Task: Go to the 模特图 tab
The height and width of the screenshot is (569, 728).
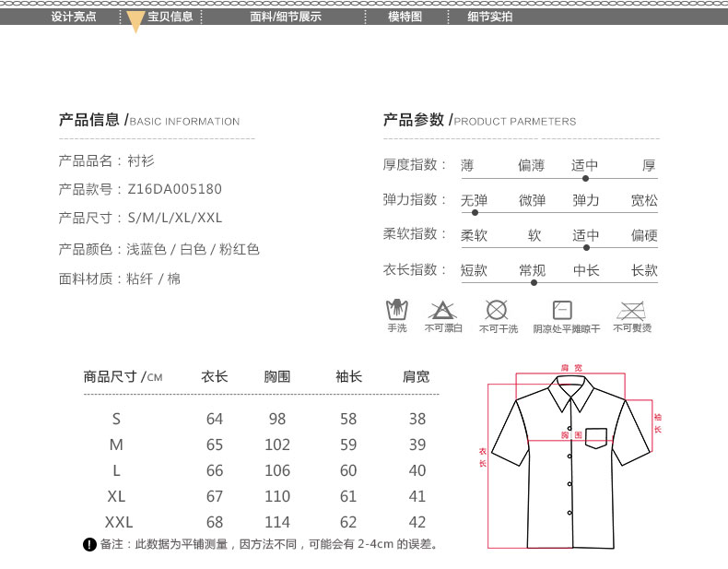Action: (x=405, y=17)
